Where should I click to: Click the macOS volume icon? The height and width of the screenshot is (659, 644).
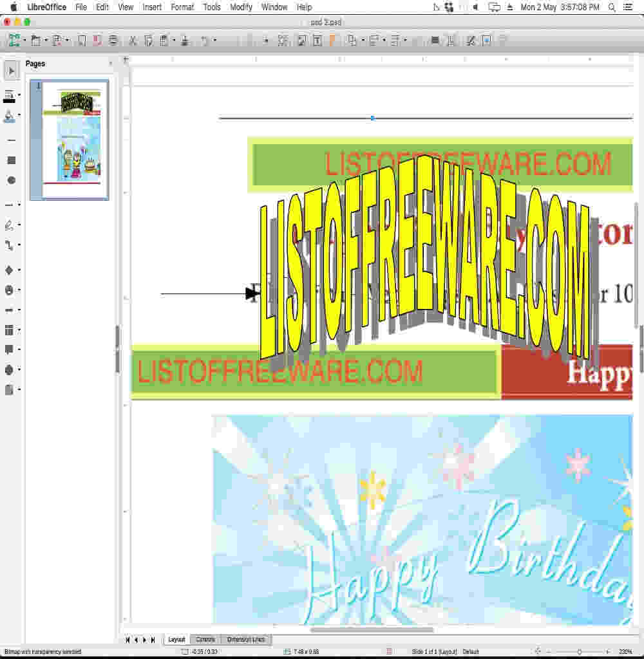[x=476, y=7]
